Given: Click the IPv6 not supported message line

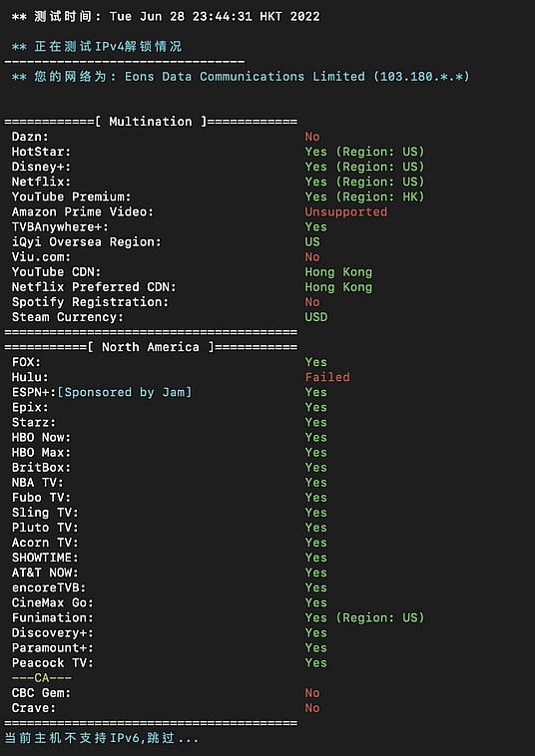Looking at the screenshot, I should coord(102,738).
